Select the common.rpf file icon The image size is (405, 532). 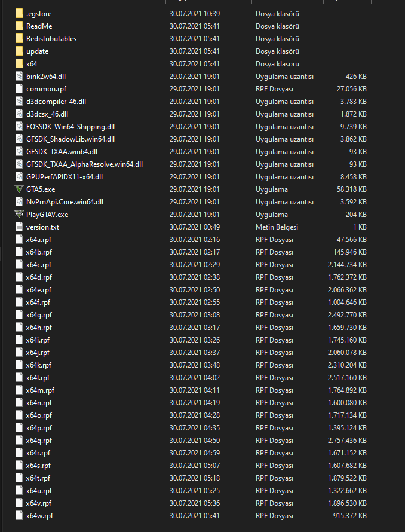pos(19,89)
